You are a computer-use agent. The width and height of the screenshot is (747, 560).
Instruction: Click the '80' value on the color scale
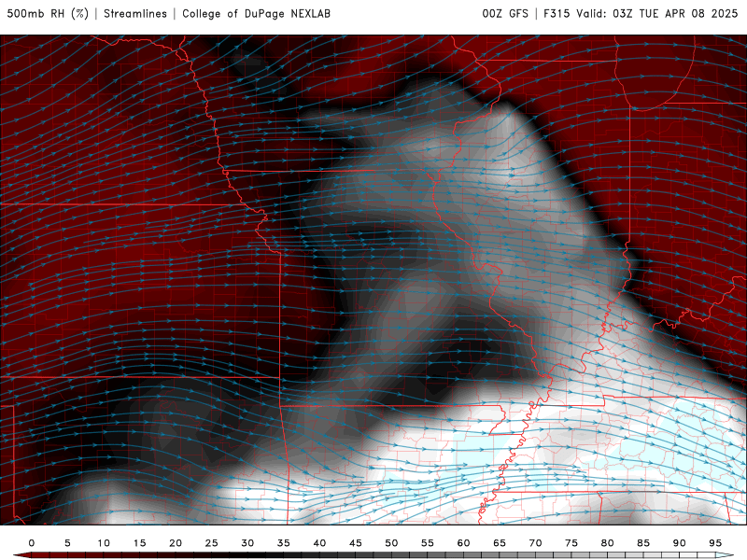(x=608, y=543)
